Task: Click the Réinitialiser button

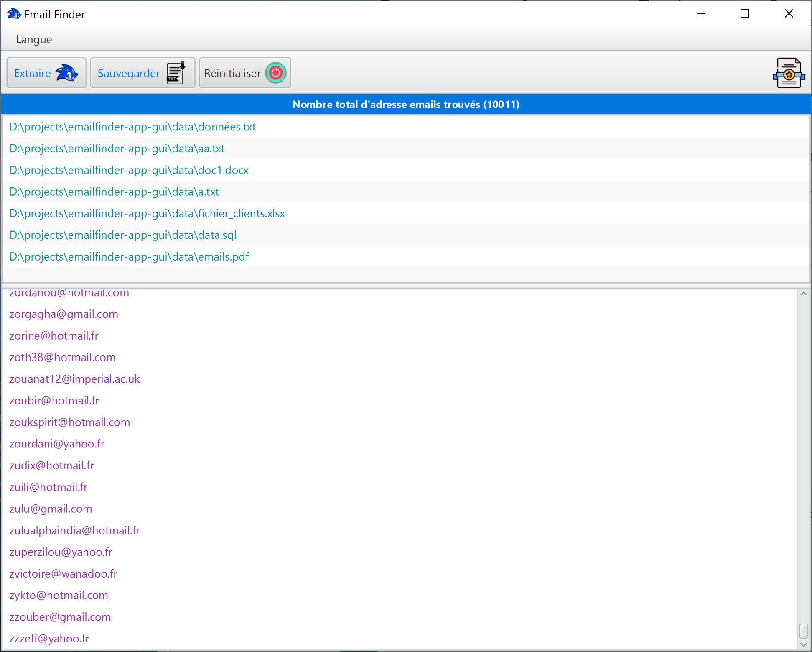Action: pyautogui.click(x=245, y=73)
